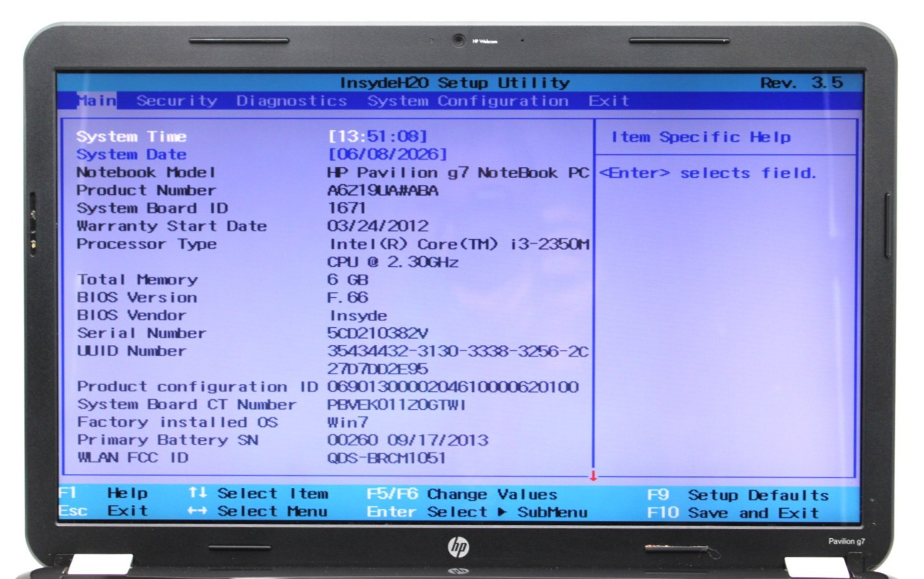Click the Product Number label
The height and width of the screenshot is (579, 924).
click(x=146, y=190)
